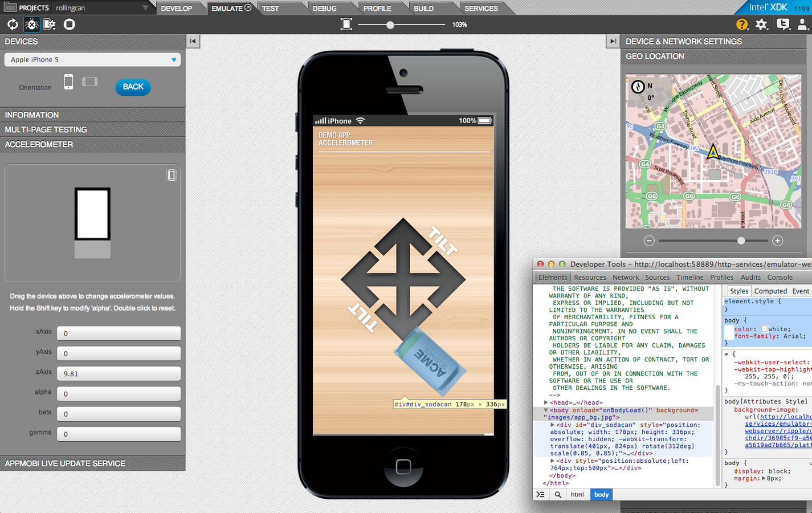812x513 pixels.
Task: Click the user account icon
Action: [x=802, y=24]
